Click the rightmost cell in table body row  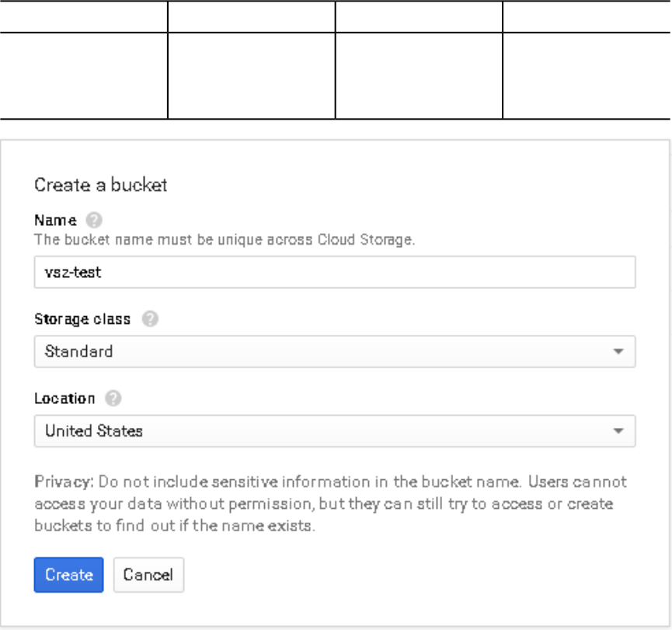pyautogui.click(x=587, y=75)
